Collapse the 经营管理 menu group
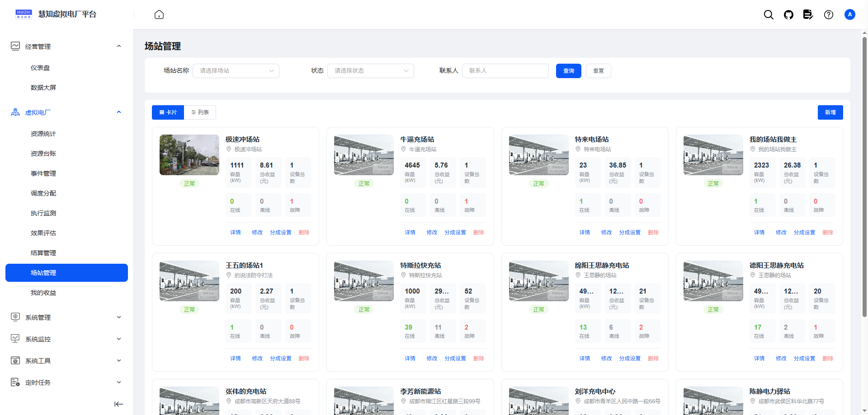Image resolution: width=868 pixels, height=415 pixels. (x=119, y=46)
